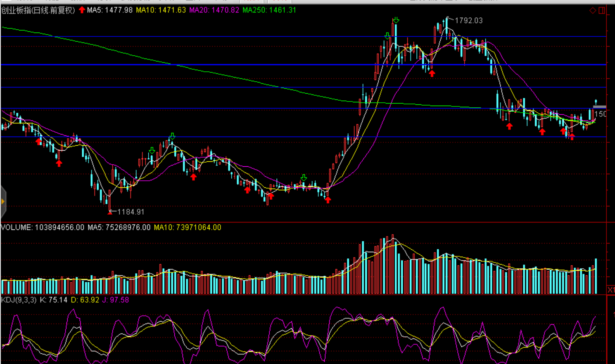Expand the left side panel arrow

pos(3,201)
